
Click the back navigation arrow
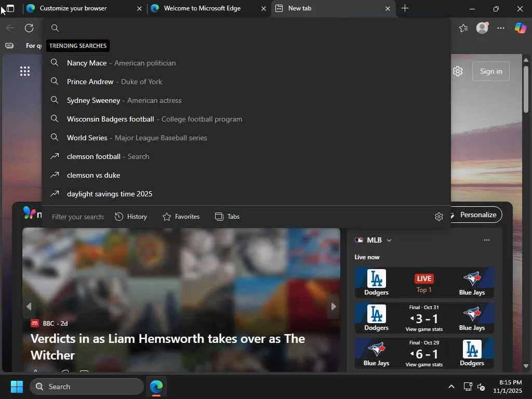point(10,28)
